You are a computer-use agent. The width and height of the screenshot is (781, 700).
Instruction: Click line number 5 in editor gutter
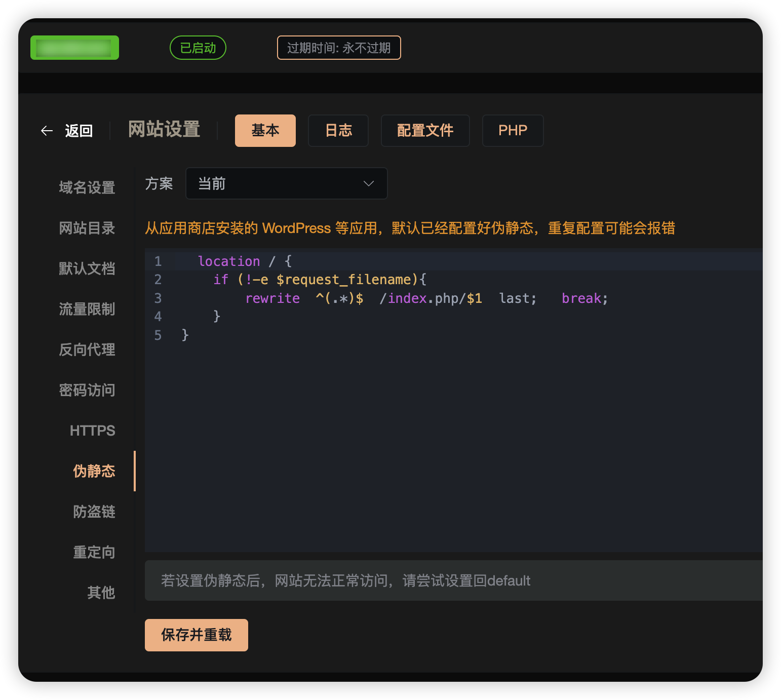(x=158, y=335)
